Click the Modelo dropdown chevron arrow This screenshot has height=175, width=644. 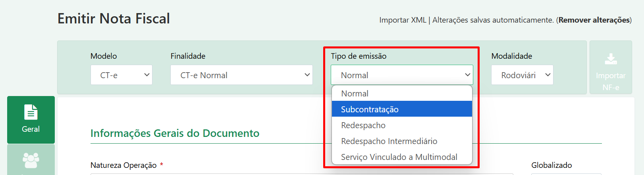point(147,75)
